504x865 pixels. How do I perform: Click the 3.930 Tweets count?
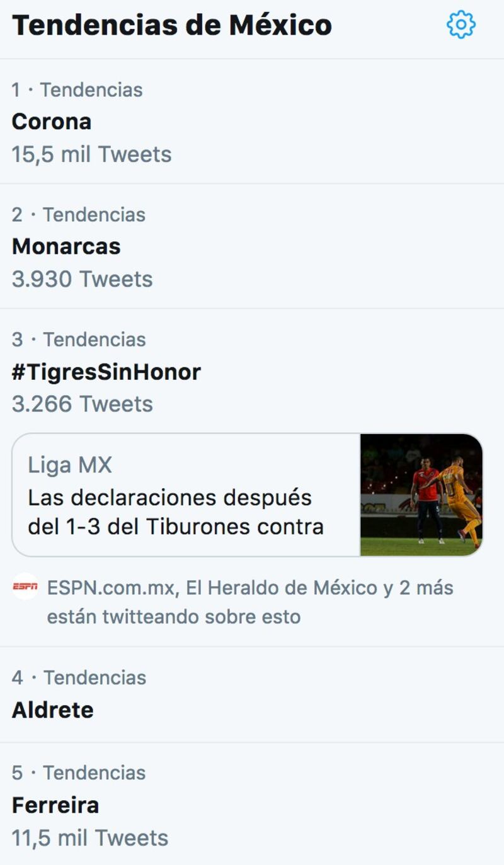pyautogui.click(x=82, y=279)
